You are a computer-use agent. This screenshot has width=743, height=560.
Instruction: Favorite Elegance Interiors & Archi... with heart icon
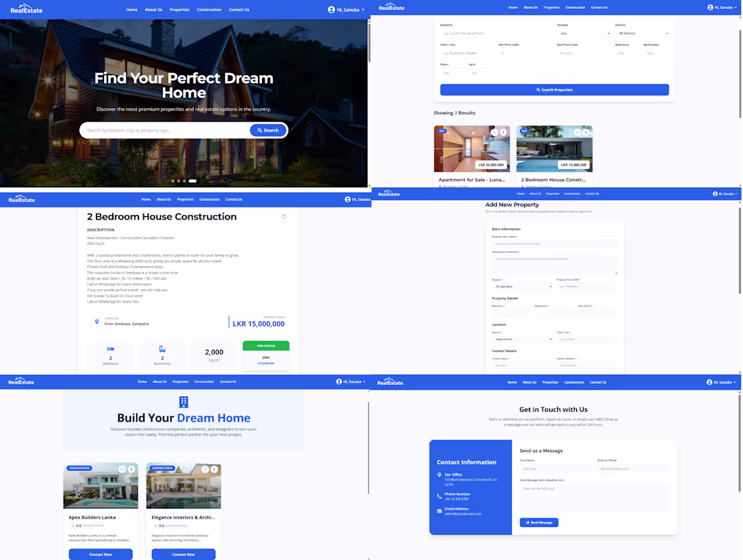[205, 469]
